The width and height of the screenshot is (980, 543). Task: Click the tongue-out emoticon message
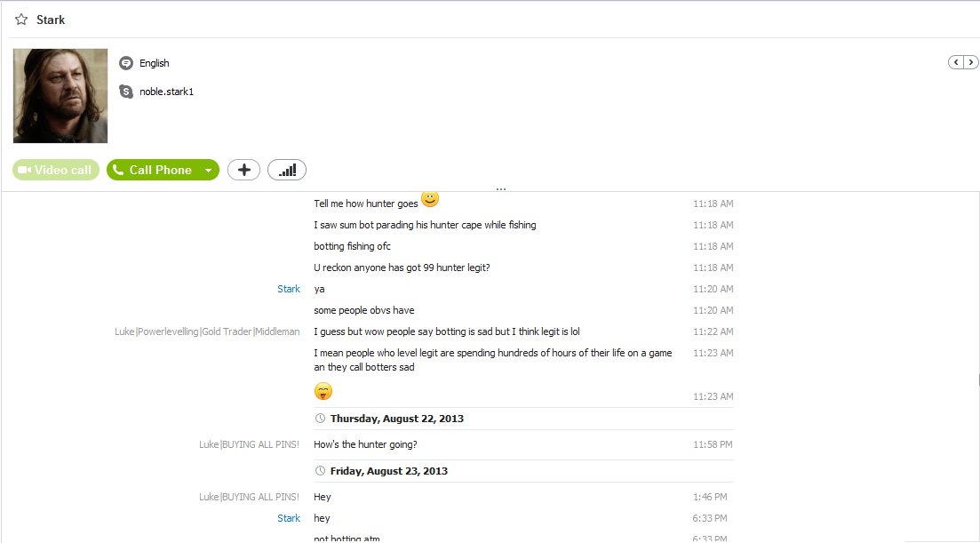tap(323, 391)
